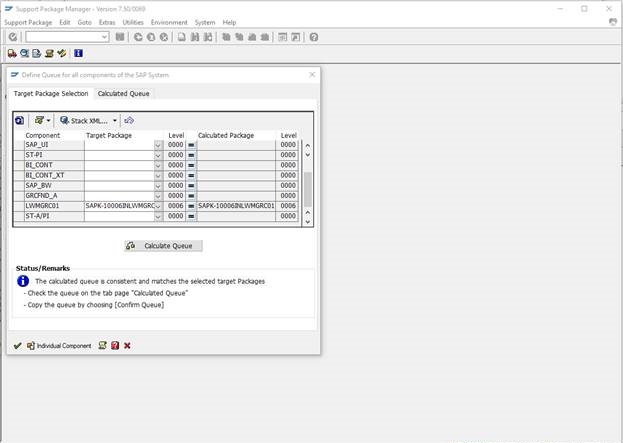Image resolution: width=623 pixels, height=443 pixels.
Task: Open Target Package dropdown for ST-A/PI row
Action: (158, 216)
